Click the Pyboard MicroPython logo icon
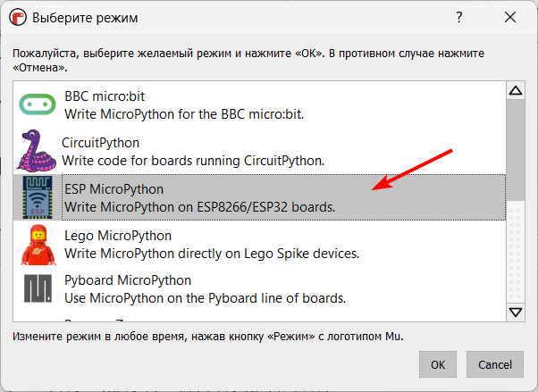The image size is (538, 392). coord(38,288)
